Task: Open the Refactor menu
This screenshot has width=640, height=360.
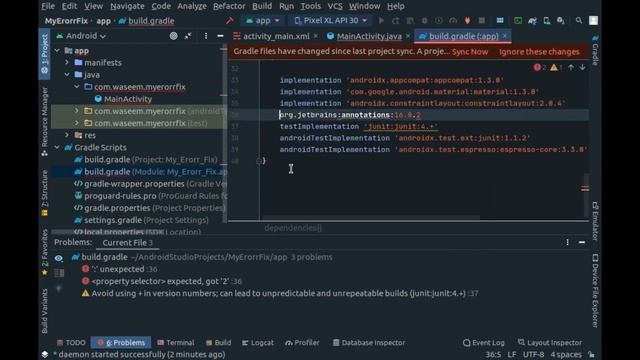Action: pyautogui.click(x=229, y=6)
